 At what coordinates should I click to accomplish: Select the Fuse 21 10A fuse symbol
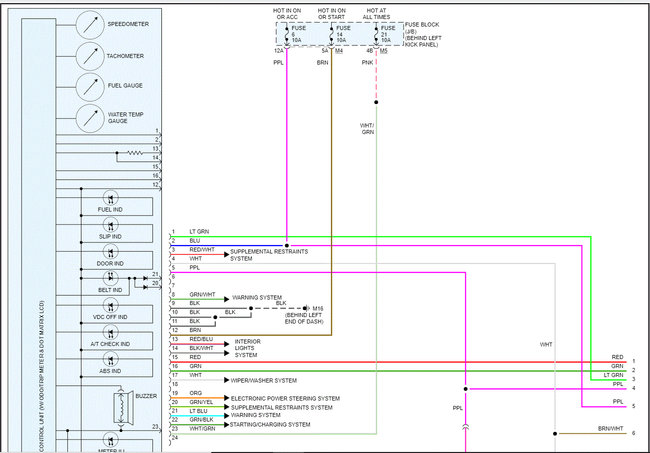(376, 34)
